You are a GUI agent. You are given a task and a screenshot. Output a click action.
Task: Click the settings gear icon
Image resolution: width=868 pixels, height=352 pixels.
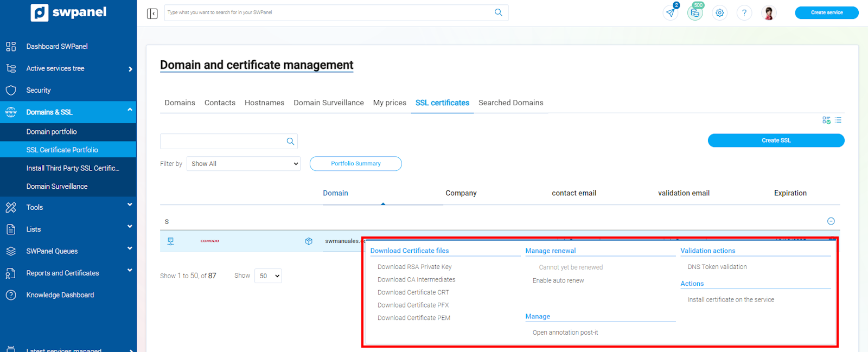[x=720, y=13]
